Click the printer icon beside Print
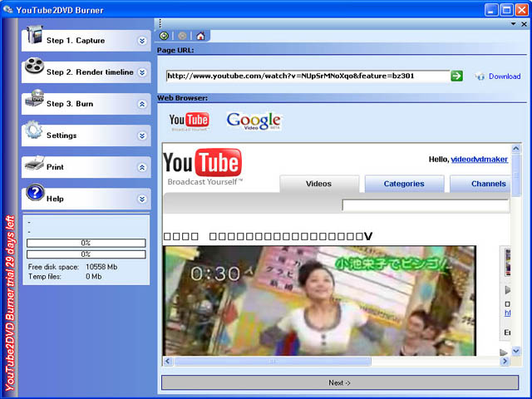Image resolution: width=532 pixels, height=399 pixels. tap(35, 163)
